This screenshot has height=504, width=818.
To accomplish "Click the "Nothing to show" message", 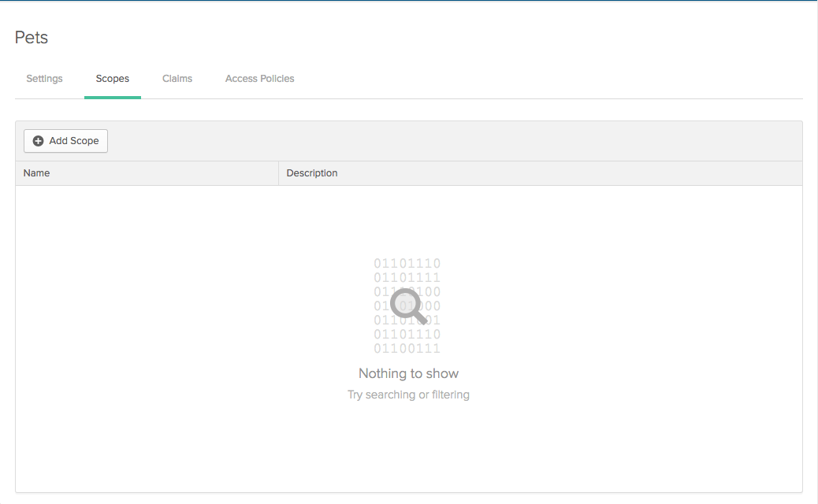I will 408,373.
